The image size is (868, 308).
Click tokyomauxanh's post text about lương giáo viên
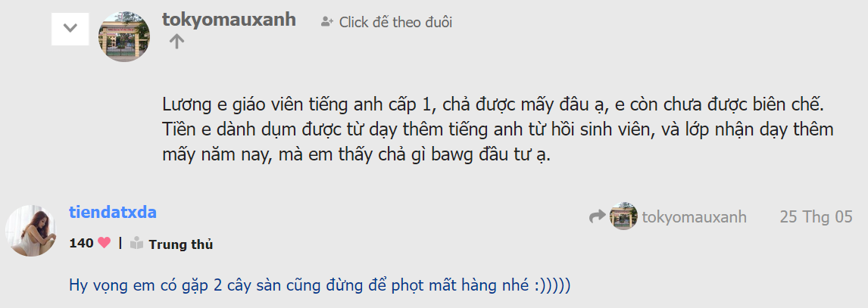tap(498, 130)
